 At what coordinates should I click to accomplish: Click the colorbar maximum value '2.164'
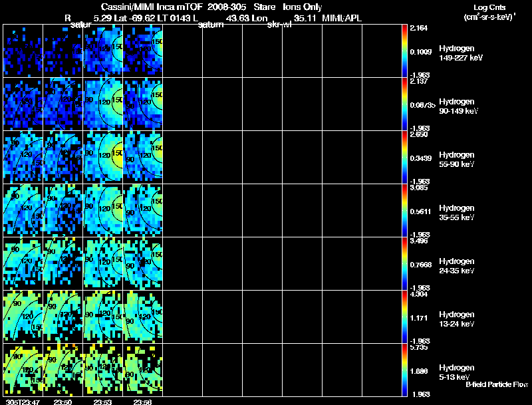[419, 28]
